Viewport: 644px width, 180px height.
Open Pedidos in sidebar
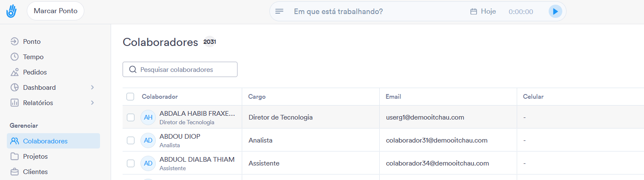pos(34,72)
